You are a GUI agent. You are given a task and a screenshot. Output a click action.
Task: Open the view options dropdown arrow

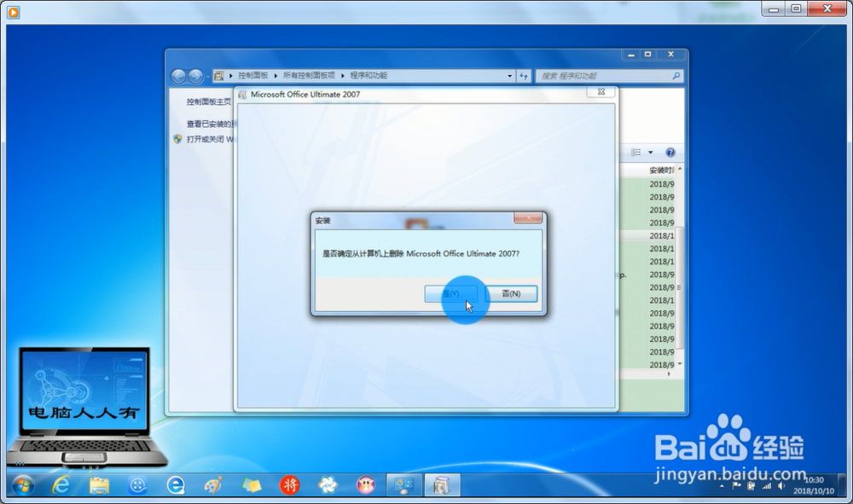(x=651, y=153)
